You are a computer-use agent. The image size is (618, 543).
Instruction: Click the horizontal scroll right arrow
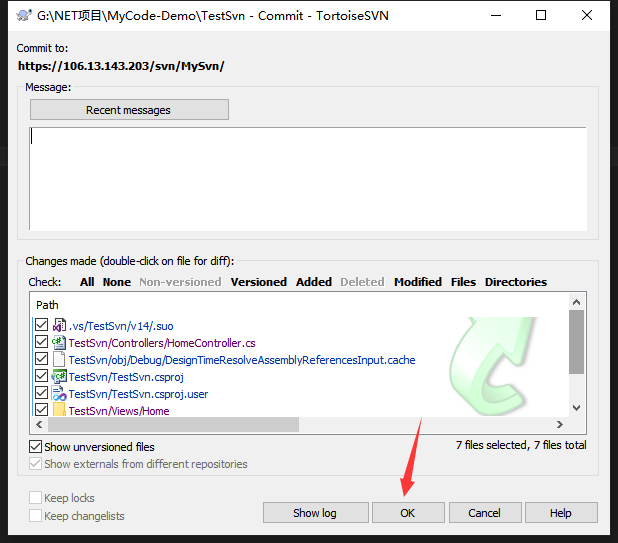pyautogui.click(x=560, y=424)
